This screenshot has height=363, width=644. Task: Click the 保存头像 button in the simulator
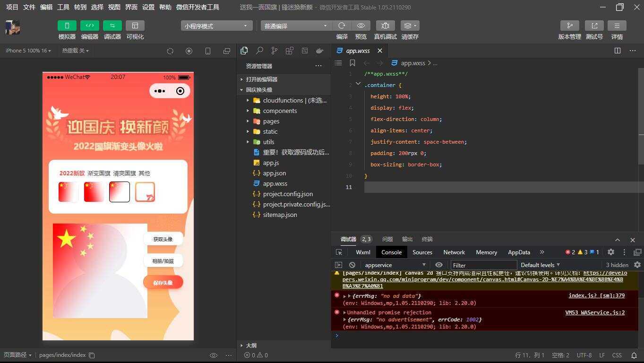click(163, 282)
